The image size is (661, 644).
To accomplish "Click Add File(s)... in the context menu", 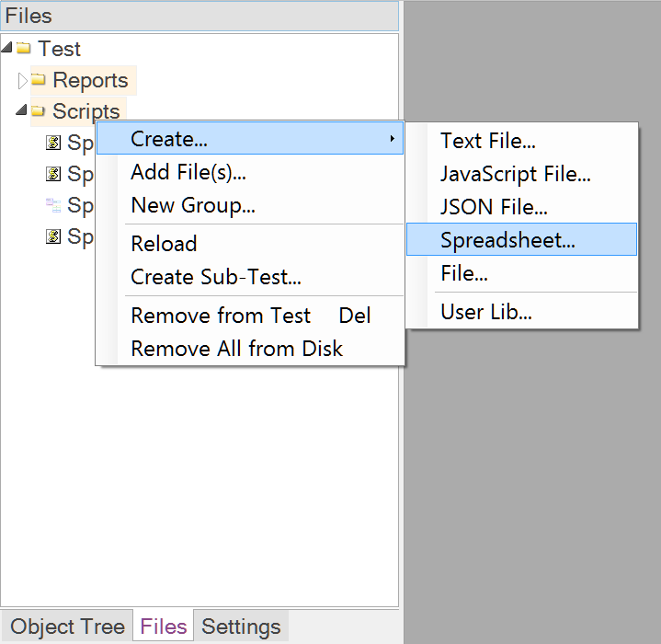I will pyautogui.click(x=188, y=172).
